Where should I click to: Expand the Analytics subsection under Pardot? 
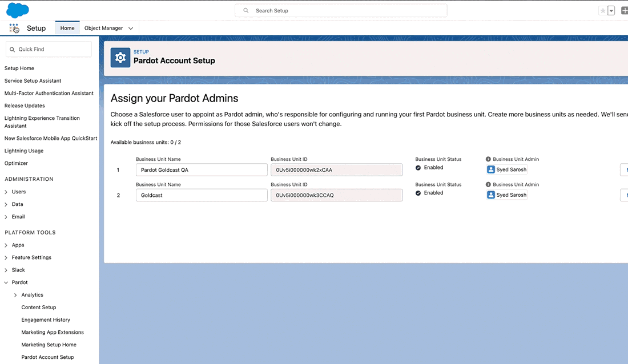coord(15,295)
